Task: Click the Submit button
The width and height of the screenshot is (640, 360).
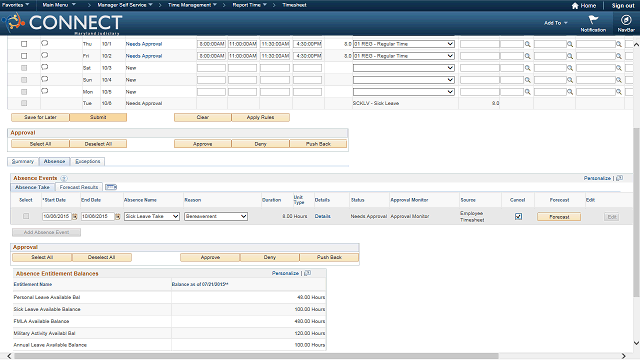Action: (98, 118)
